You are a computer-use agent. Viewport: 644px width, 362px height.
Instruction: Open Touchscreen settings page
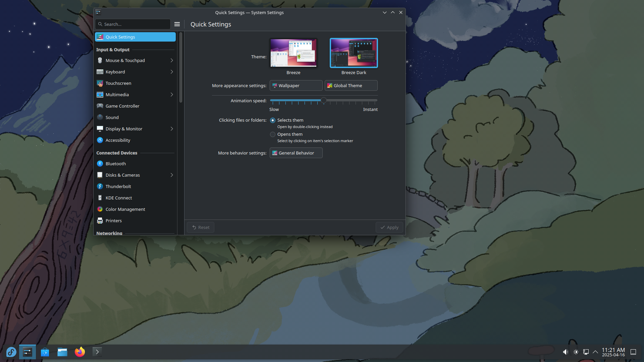(135, 83)
